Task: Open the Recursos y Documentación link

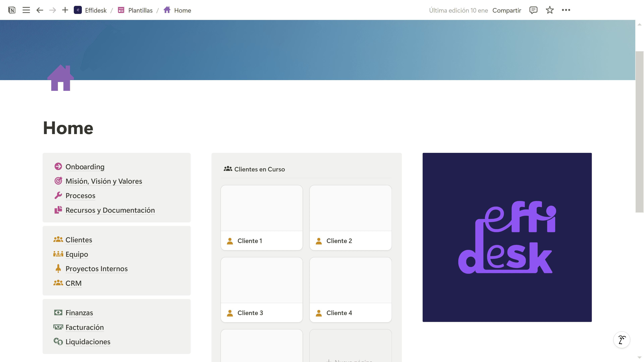Action: pos(110,210)
